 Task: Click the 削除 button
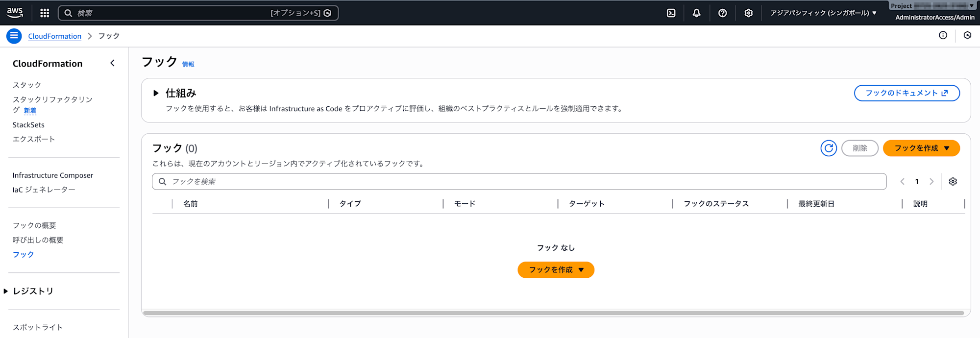[x=859, y=148]
